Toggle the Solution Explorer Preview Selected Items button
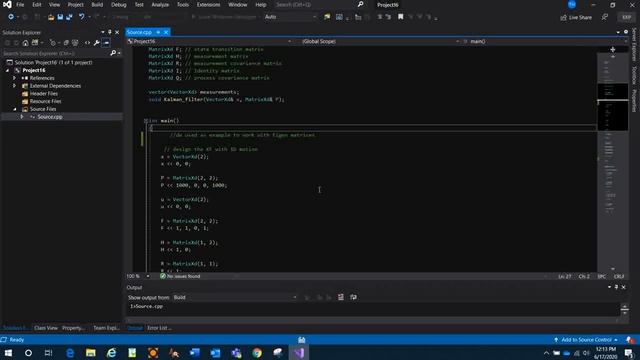Viewport: 640px width, 360px height. point(106,43)
